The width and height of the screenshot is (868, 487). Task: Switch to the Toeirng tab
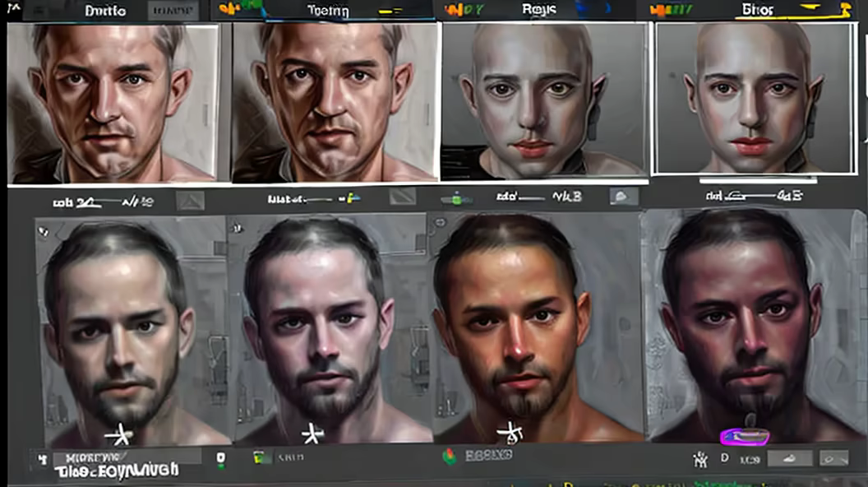coord(327,11)
